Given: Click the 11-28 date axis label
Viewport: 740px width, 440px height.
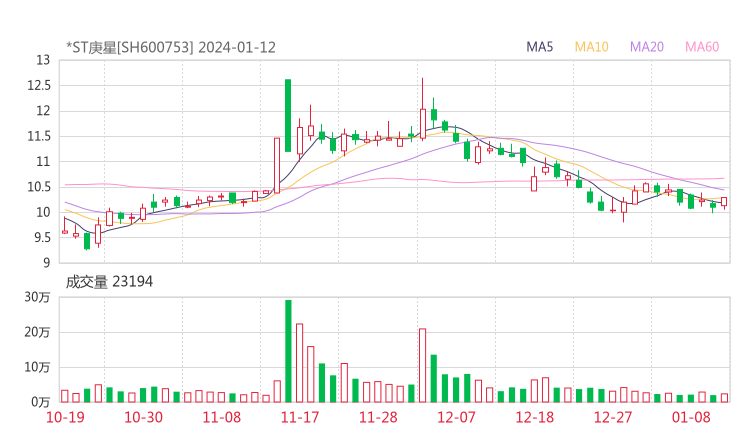Looking at the screenshot, I should [378, 417].
